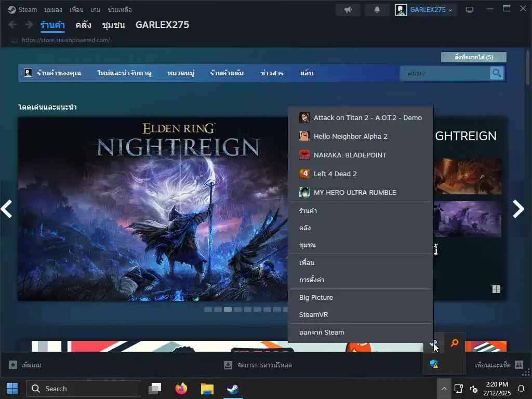Select เพื่อน in tray context menu

[x=361, y=262]
